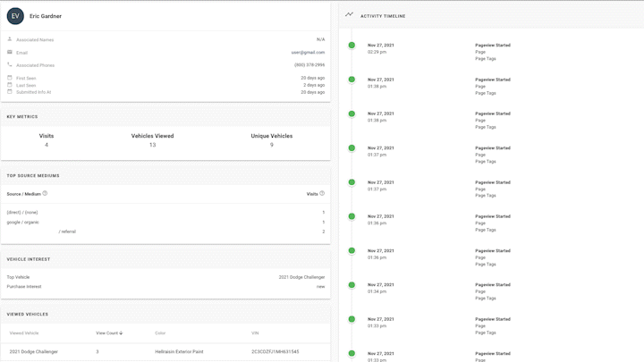The height and width of the screenshot is (362, 644).
Task: Click the Eric Gardner name
Action: (x=46, y=16)
